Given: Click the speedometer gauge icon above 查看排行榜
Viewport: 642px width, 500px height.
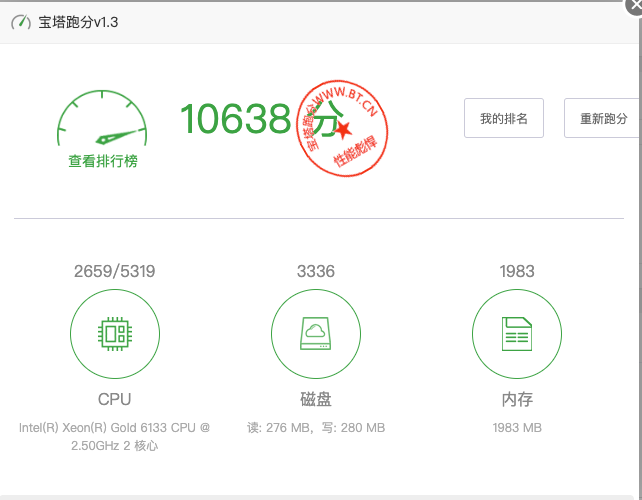Looking at the screenshot, I should 102,118.
